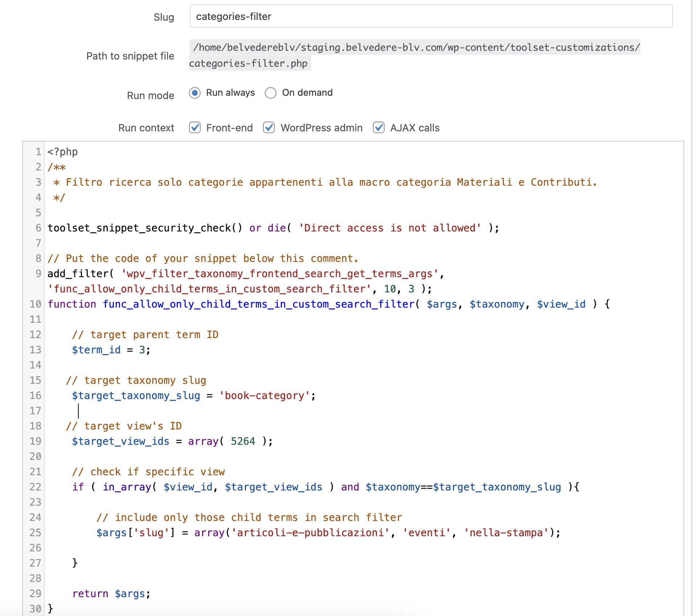Toggle the WordPress admin checkbox

point(269,128)
